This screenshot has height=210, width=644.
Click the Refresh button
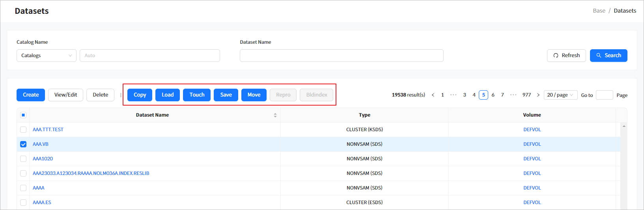click(566, 56)
